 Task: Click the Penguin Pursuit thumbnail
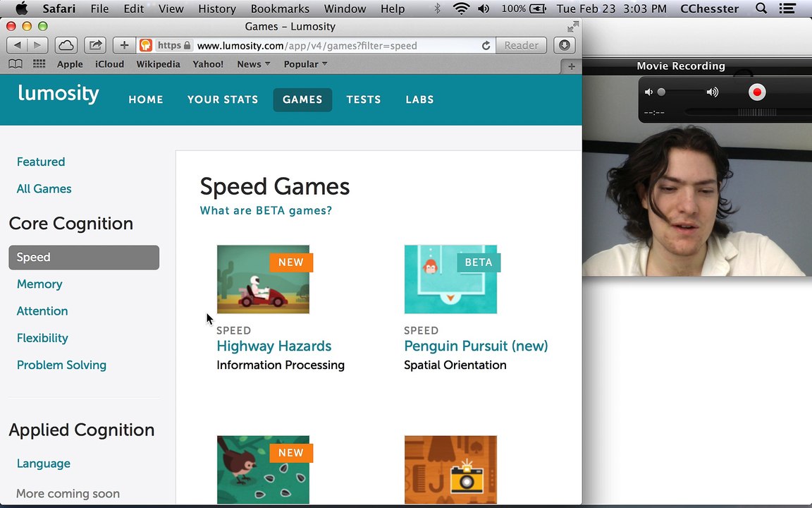pos(450,279)
